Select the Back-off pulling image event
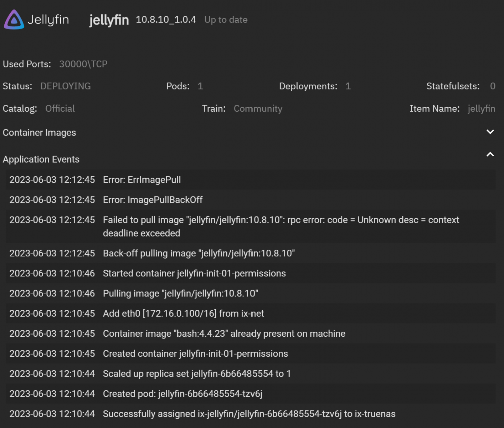This screenshot has height=428, width=504. tap(251, 253)
